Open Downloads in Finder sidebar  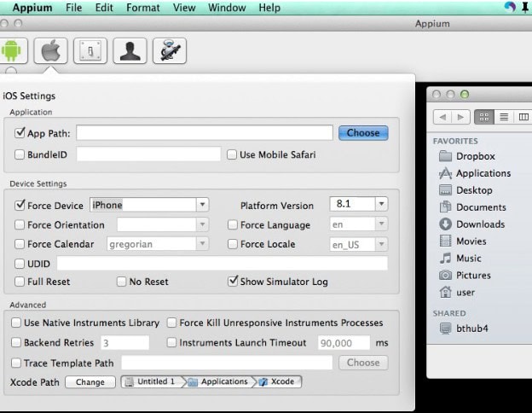[471, 224]
